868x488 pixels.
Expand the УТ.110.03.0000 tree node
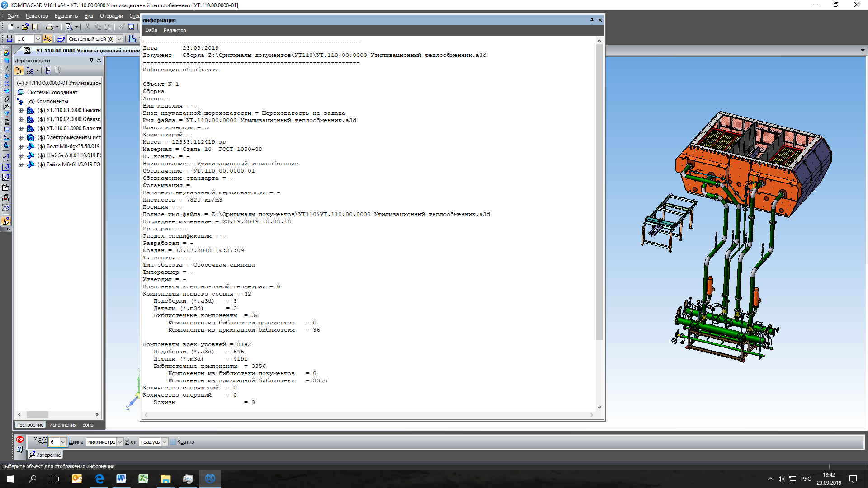pyautogui.click(x=20, y=110)
